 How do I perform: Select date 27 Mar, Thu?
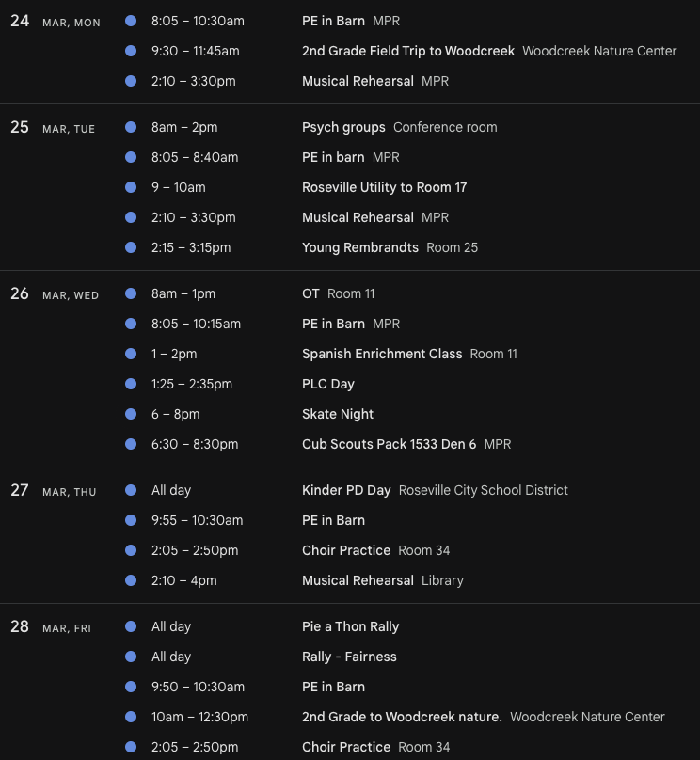pos(54,490)
